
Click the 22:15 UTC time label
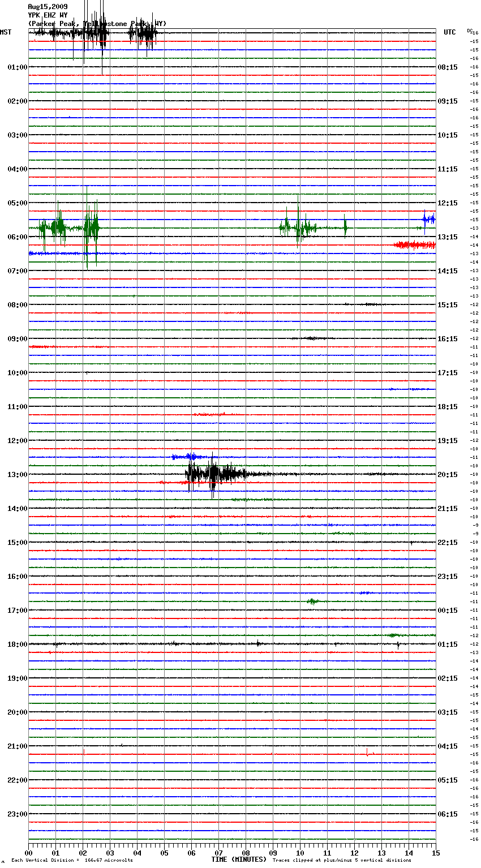click(x=448, y=543)
